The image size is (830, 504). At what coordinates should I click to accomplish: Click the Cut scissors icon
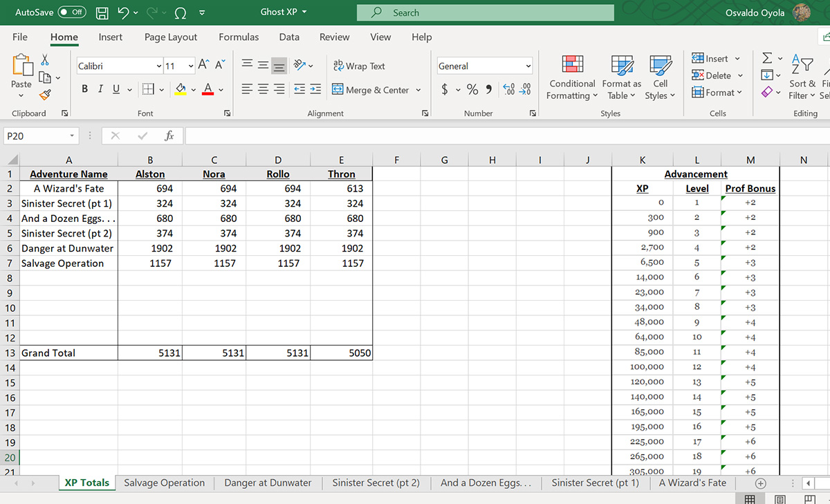pos(45,60)
